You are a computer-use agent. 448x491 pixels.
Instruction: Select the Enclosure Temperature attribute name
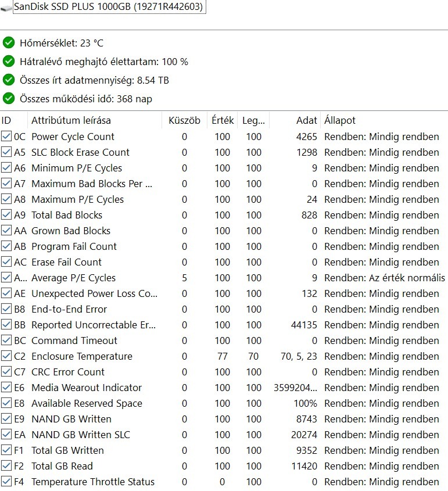(82, 356)
